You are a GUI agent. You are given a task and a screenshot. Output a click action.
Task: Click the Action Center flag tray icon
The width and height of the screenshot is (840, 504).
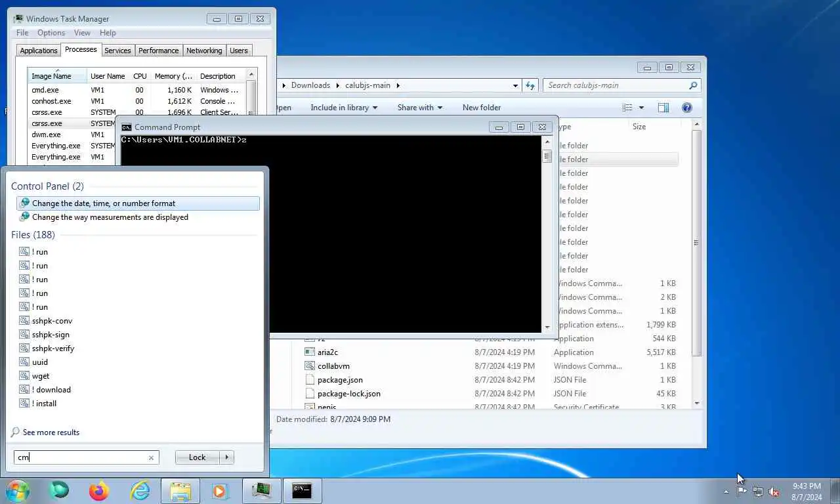[x=742, y=492]
